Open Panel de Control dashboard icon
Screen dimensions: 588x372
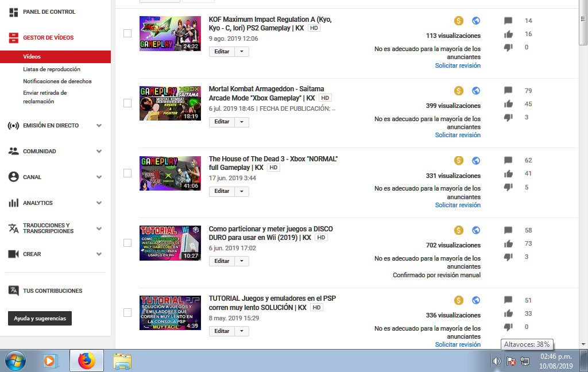click(x=14, y=12)
